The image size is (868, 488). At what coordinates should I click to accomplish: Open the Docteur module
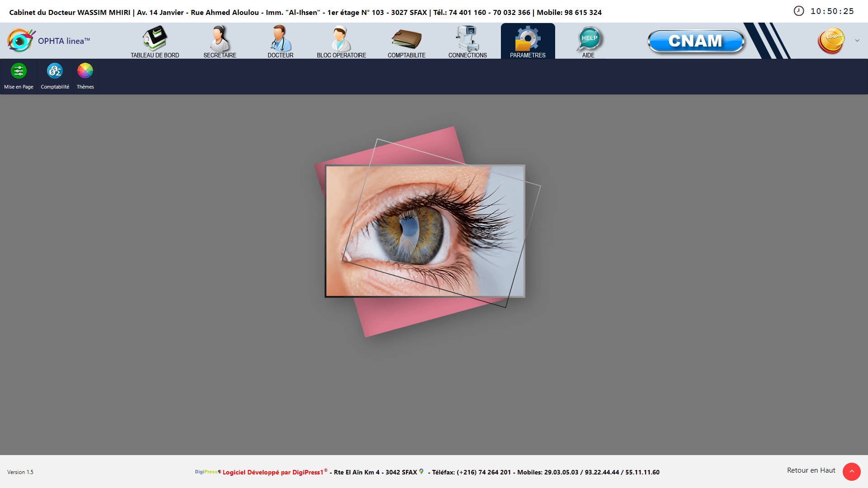click(280, 42)
